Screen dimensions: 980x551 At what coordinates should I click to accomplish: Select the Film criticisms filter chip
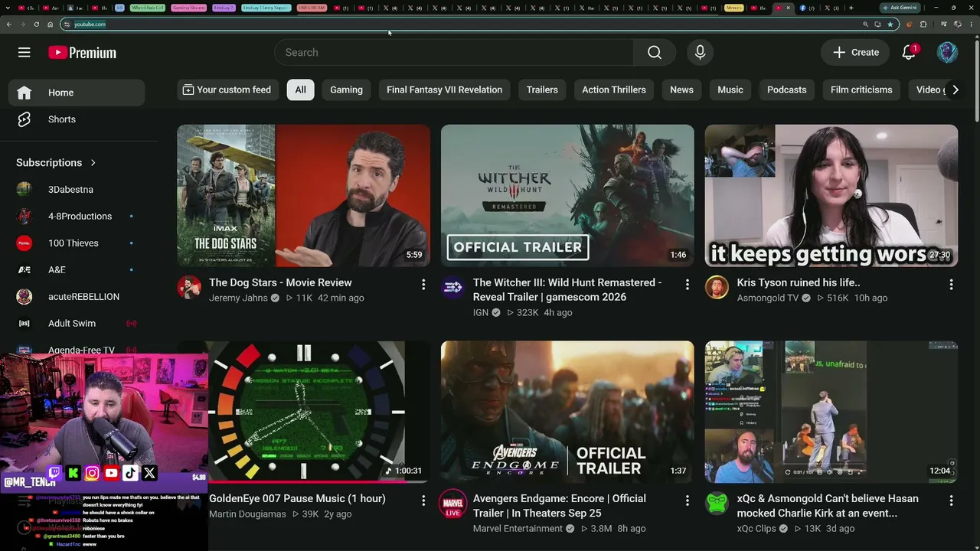[x=861, y=90]
